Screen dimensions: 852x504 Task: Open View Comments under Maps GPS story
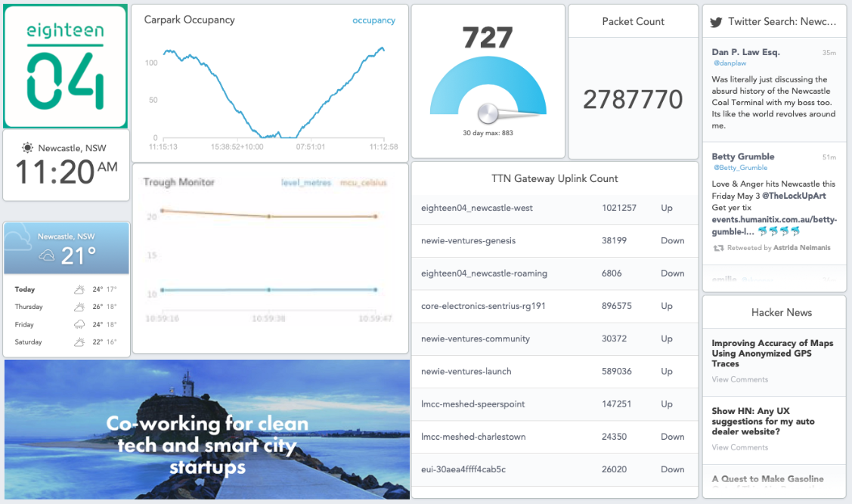[739, 379]
